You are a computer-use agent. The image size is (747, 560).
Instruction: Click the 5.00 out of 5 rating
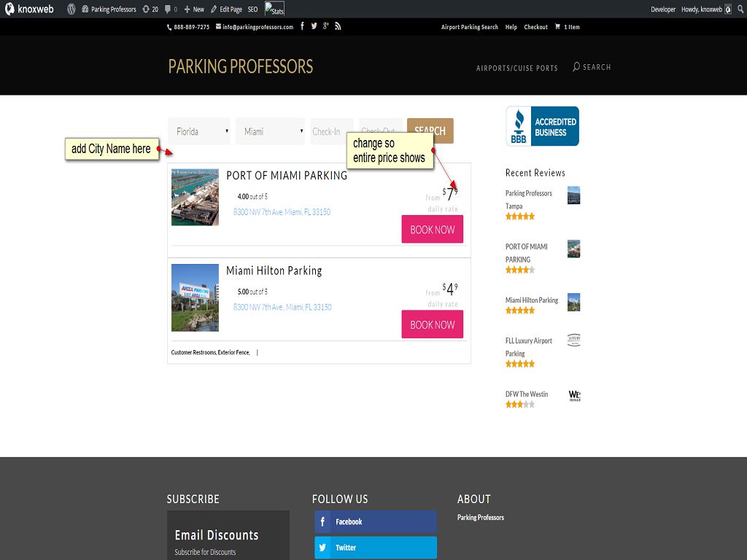point(252,292)
